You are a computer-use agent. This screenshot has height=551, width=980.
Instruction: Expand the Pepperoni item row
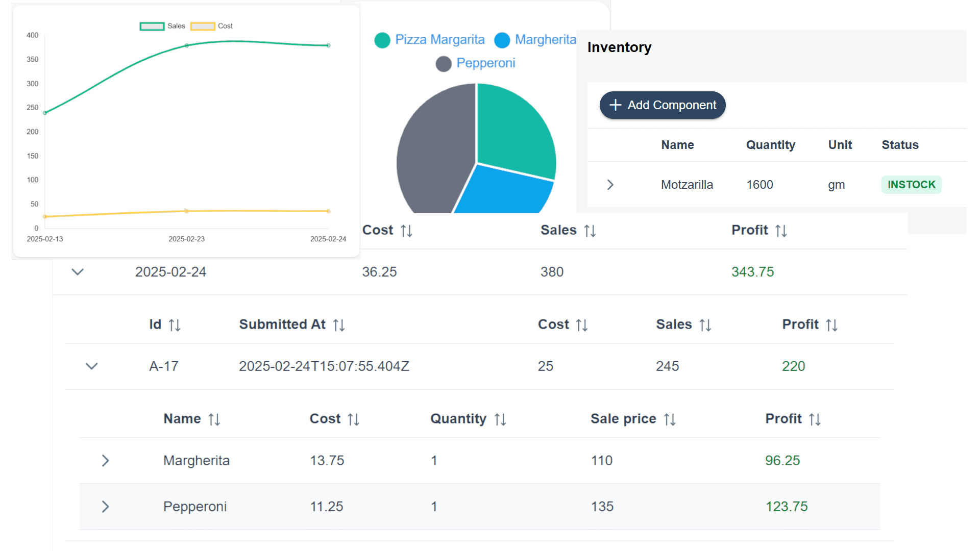[x=105, y=507]
